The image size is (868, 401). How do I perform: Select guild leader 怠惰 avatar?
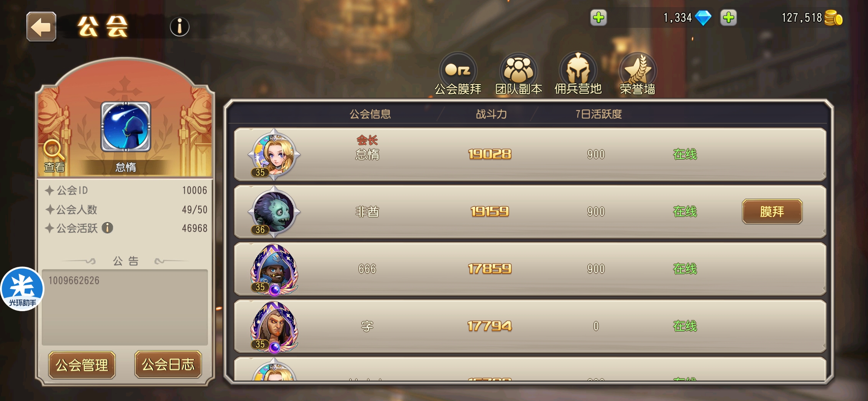[274, 154]
